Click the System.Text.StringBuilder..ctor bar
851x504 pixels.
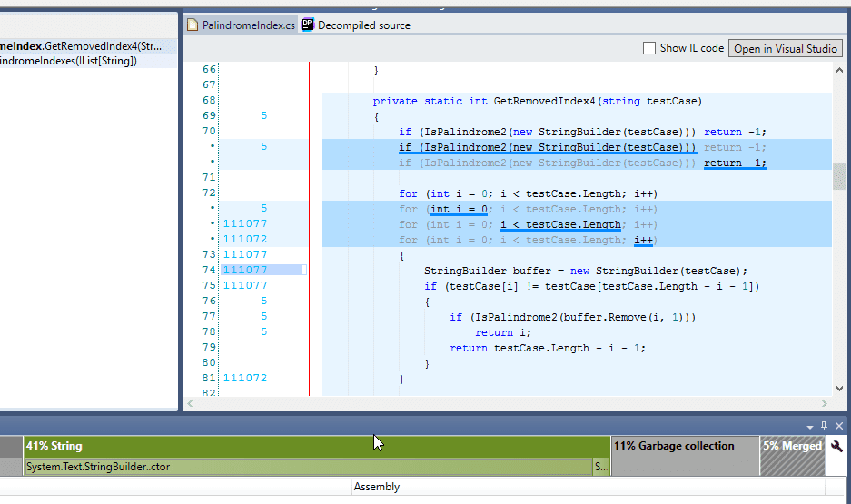point(307,467)
